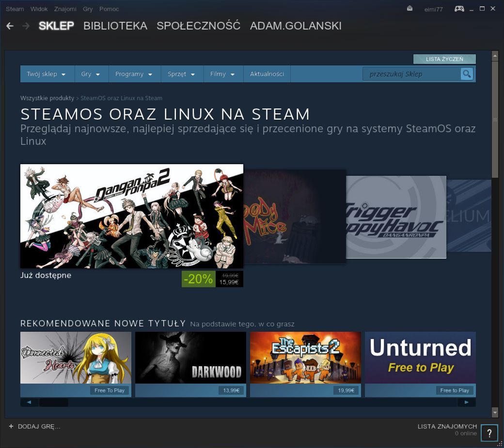Screen dimensions: 504x448
Task: Click the plus icon beside Dodaj grę
Action: click(x=11, y=426)
